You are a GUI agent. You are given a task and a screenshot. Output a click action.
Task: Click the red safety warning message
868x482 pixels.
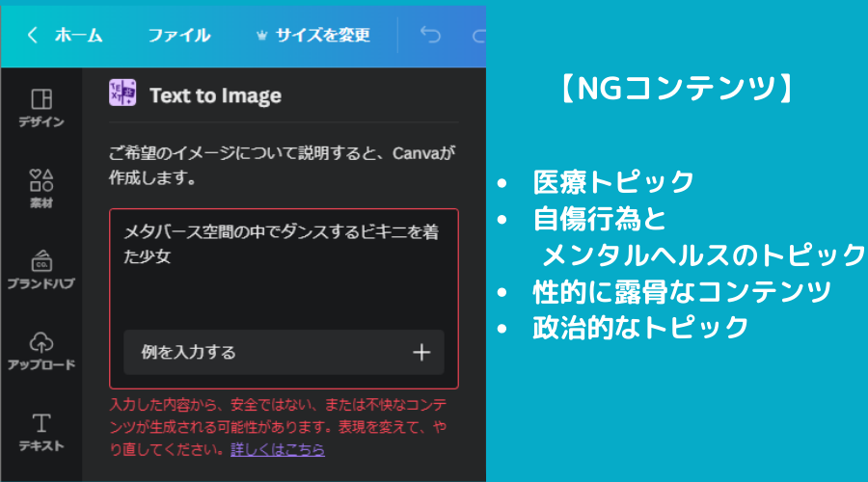click(x=278, y=427)
